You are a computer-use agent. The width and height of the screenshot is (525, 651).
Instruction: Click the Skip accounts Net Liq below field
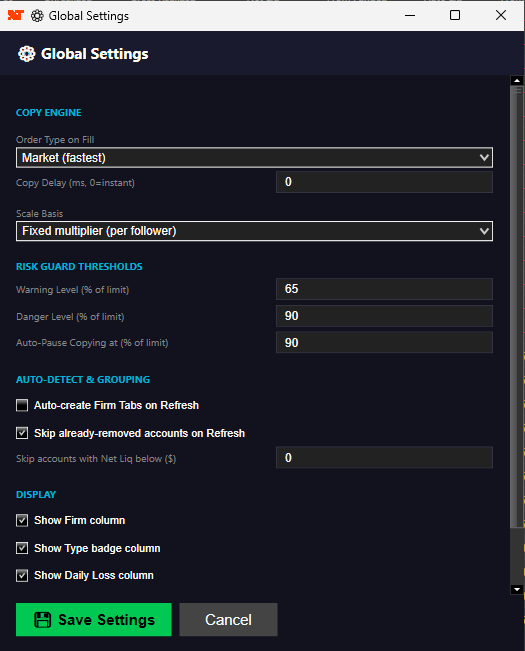pyautogui.click(x=384, y=458)
